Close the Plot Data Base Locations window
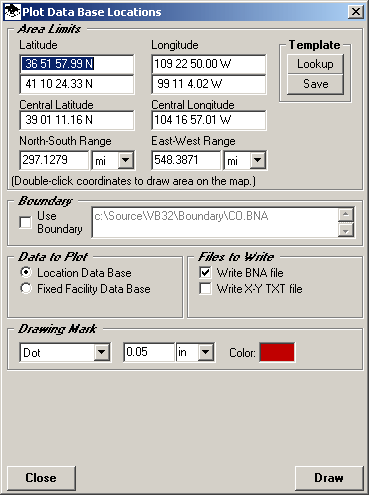Screen dimensions: 369x495 click(x=356, y=12)
